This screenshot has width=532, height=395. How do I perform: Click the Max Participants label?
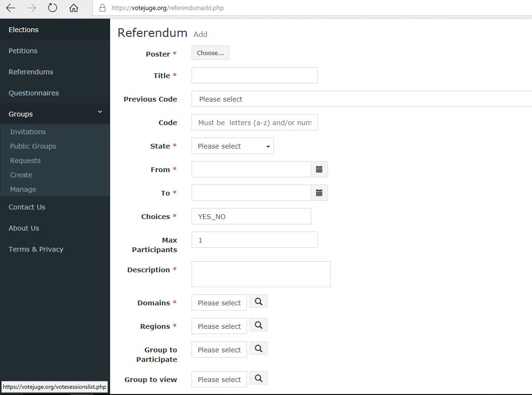154,245
